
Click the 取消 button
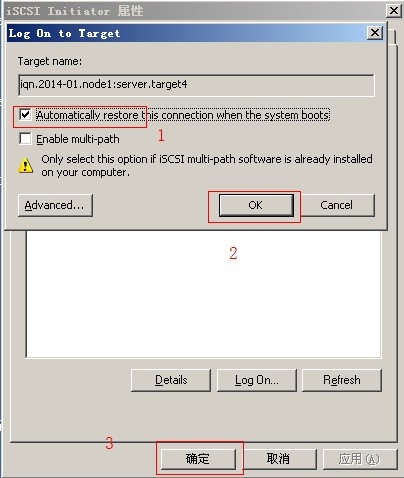[278, 459]
